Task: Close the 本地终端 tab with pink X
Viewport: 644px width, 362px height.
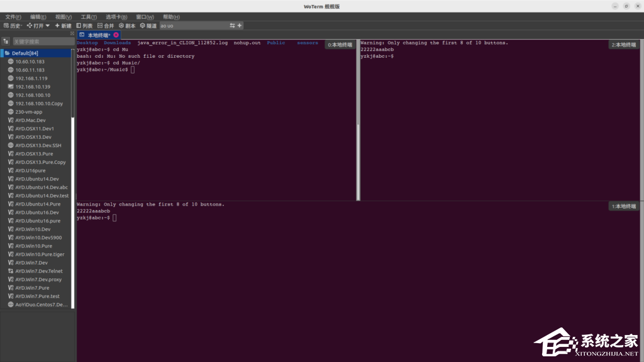Action: 116,35
